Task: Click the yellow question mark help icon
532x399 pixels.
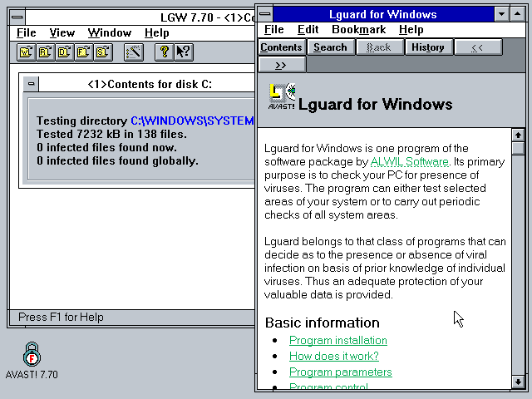Action: click(x=165, y=52)
